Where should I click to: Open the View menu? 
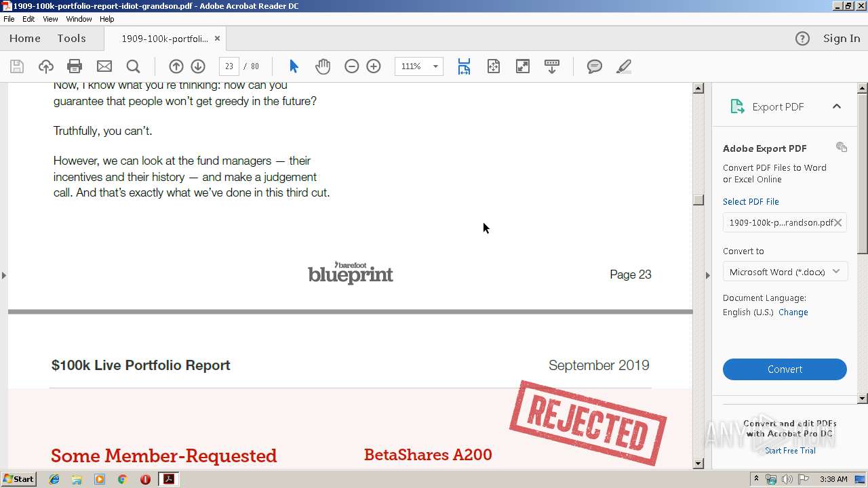[x=50, y=19]
